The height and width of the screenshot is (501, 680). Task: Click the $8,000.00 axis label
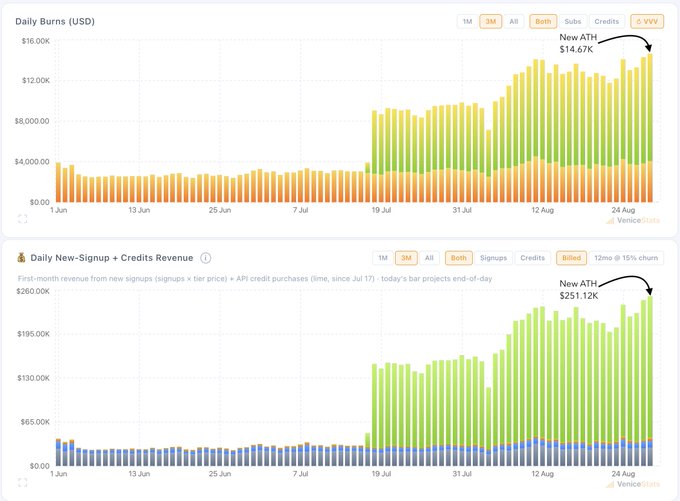coord(32,121)
